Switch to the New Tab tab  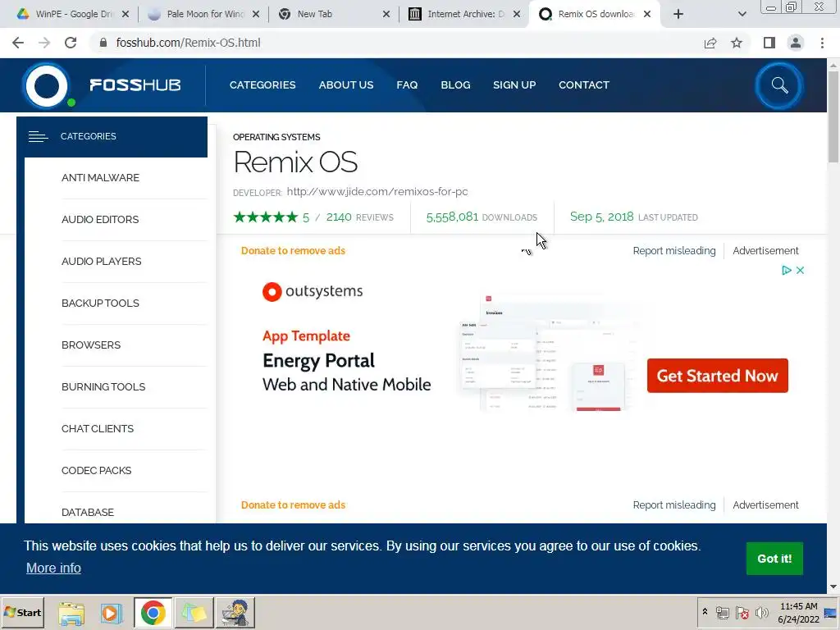click(x=333, y=15)
